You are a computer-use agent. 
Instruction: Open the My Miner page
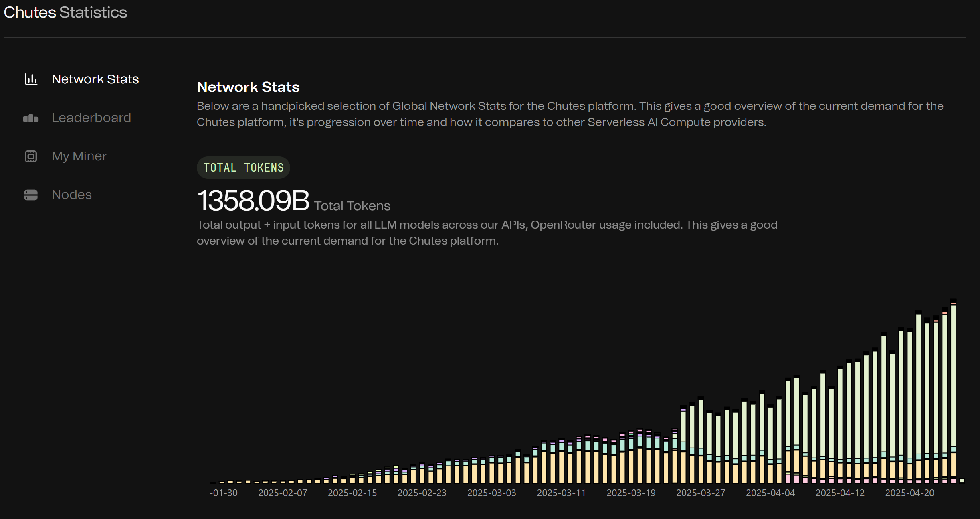(x=79, y=156)
